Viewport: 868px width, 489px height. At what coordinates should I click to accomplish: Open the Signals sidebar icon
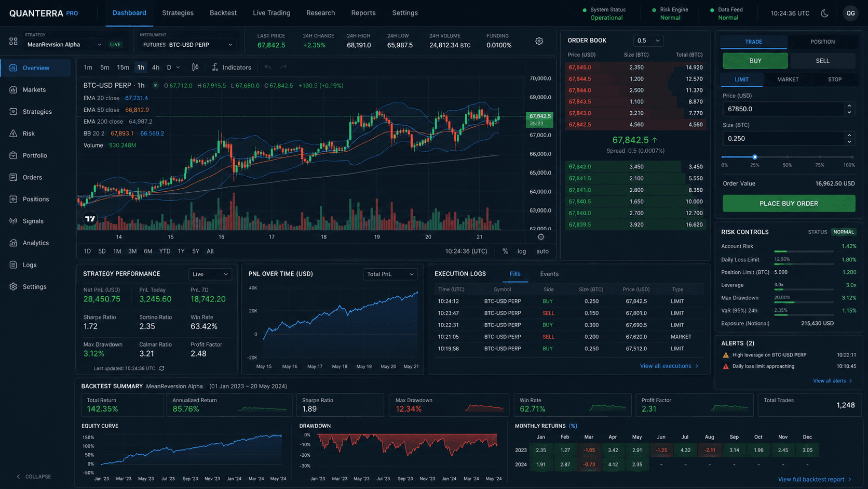(x=13, y=221)
